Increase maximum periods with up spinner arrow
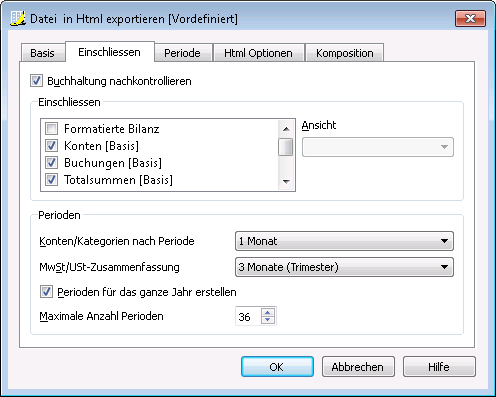This screenshot has height=397, width=496. pos(268,312)
